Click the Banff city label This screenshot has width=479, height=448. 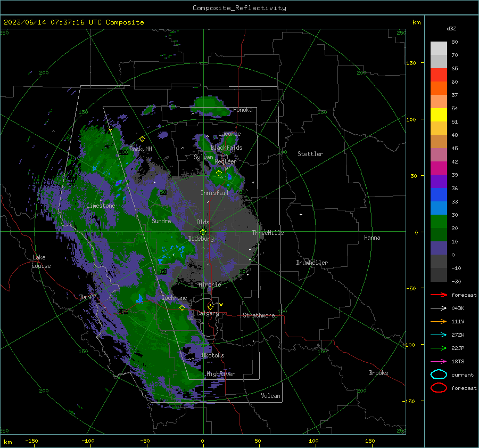click(x=88, y=297)
